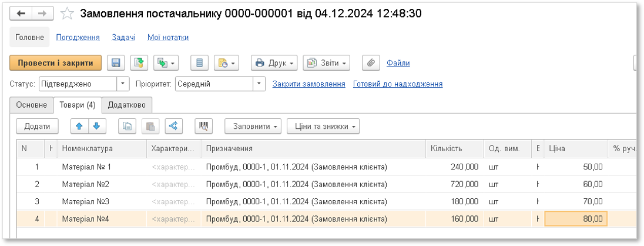Expand the Статус dropdown
Screen dimensions: 644x246
click(x=123, y=84)
